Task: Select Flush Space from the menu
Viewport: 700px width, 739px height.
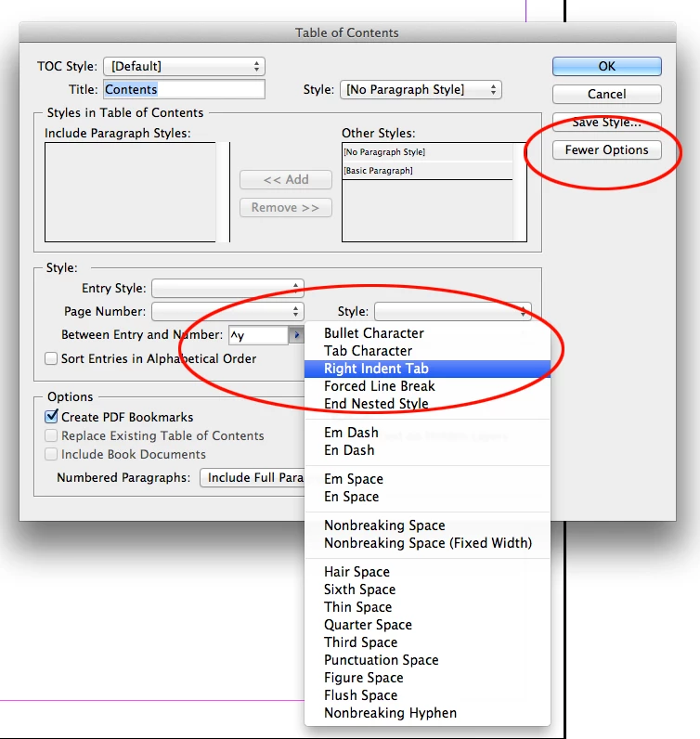Action: click(x=427, y=695)
